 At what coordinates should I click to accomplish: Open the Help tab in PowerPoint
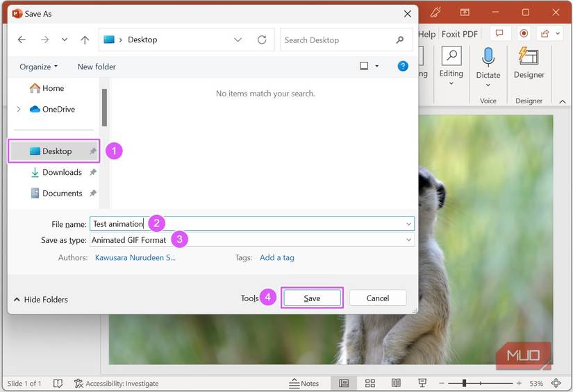point(427,34)
